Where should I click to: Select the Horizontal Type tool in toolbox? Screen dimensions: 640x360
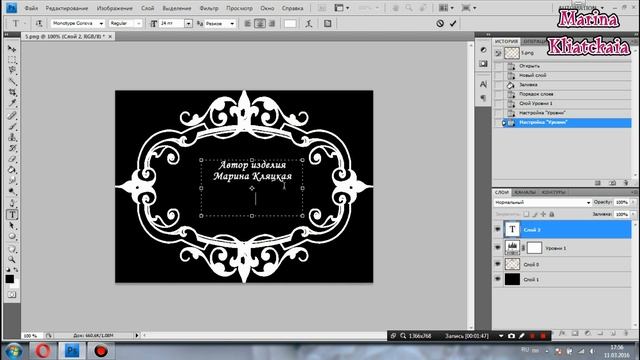click(12, 215)
